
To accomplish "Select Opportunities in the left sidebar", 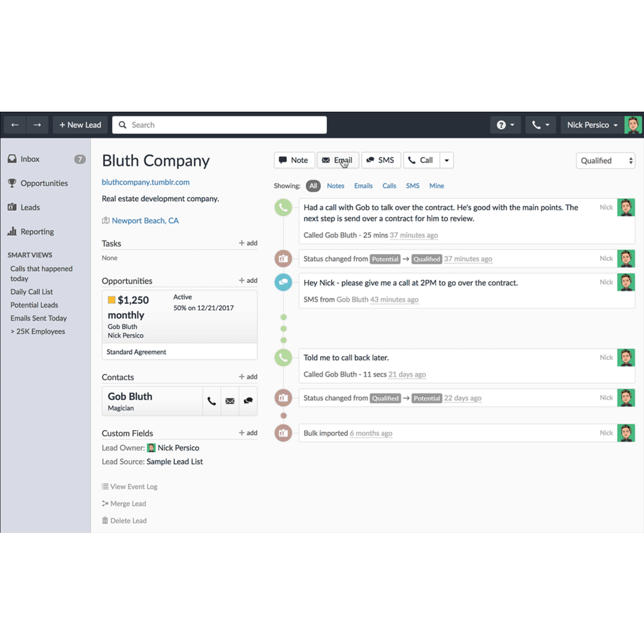I will (x=44, y=183).
